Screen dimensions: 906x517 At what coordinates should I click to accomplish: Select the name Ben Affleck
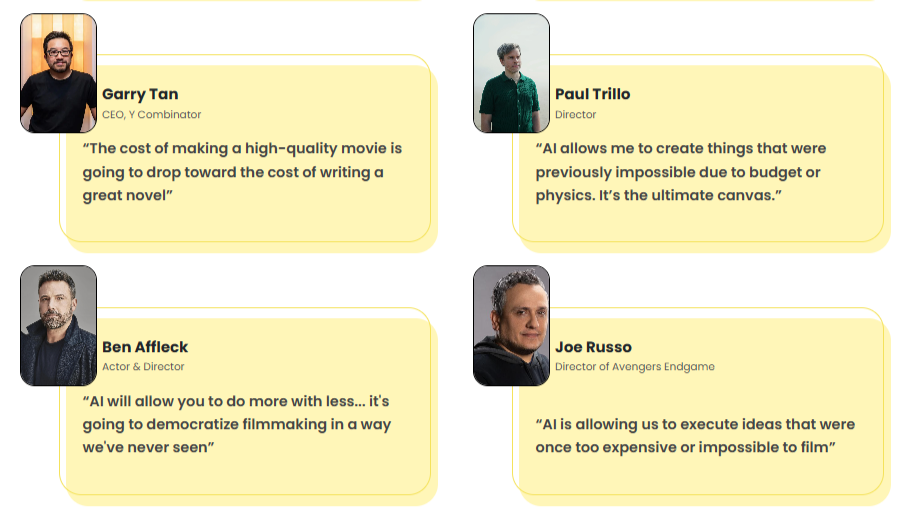coord(145,347)
